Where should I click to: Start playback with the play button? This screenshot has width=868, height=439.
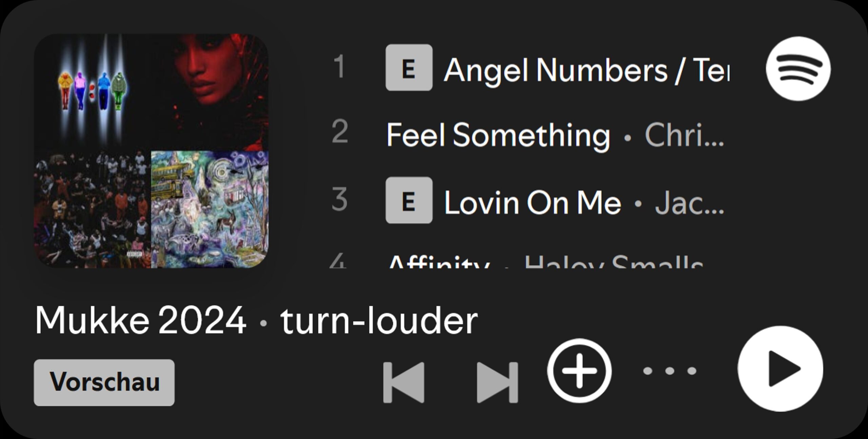pyautogui.click(x=780, y=369)
